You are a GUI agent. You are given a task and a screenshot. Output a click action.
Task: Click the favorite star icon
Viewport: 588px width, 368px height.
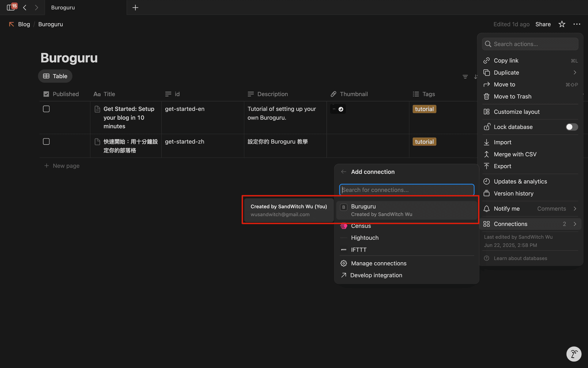pyautogui.click(x=562, y=24)
